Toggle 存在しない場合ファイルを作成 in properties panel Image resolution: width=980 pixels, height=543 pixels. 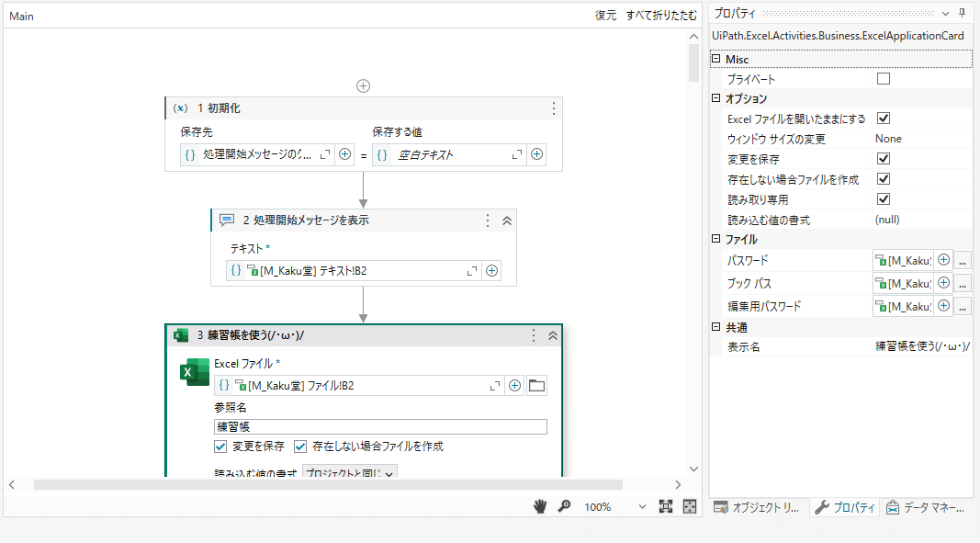coord(884,179)
